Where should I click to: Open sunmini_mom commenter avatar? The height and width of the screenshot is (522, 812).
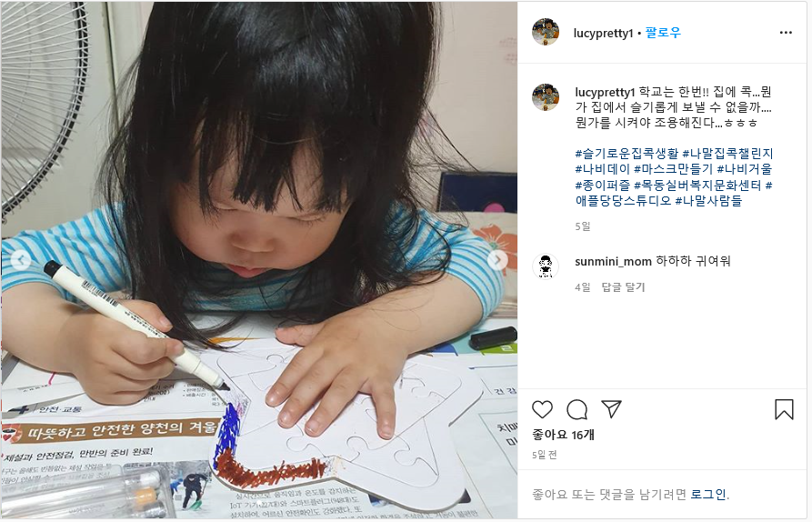click(x=546, y=266)
